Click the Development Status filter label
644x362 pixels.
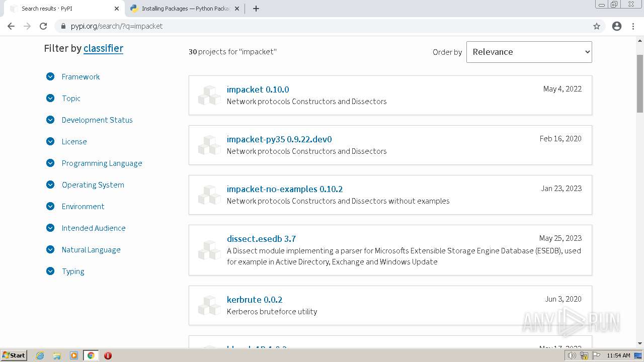pos(97,120)
